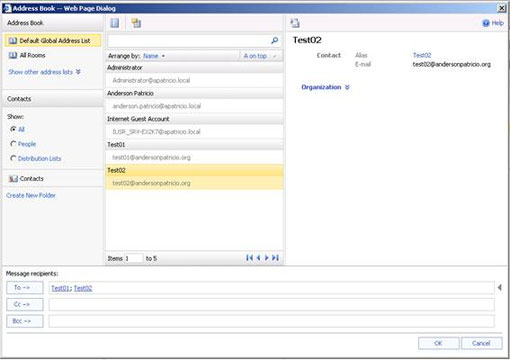Click the address book search field
The width and height of the screenshot is (510, 360).
tap(189, 41)
